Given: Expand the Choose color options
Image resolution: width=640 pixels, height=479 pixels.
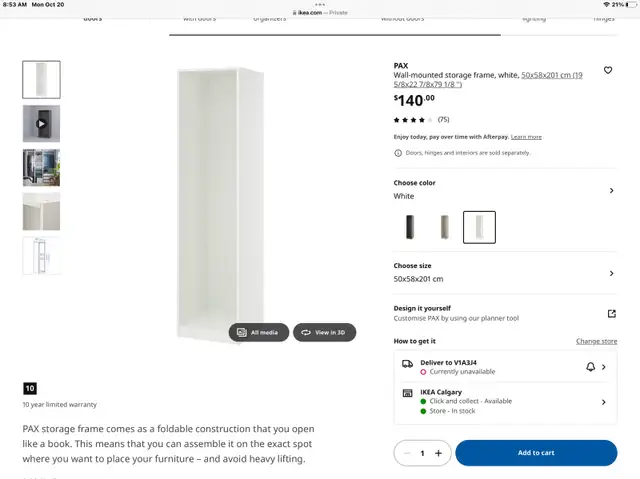Looking at the screenshot, I should coord(611,190).
